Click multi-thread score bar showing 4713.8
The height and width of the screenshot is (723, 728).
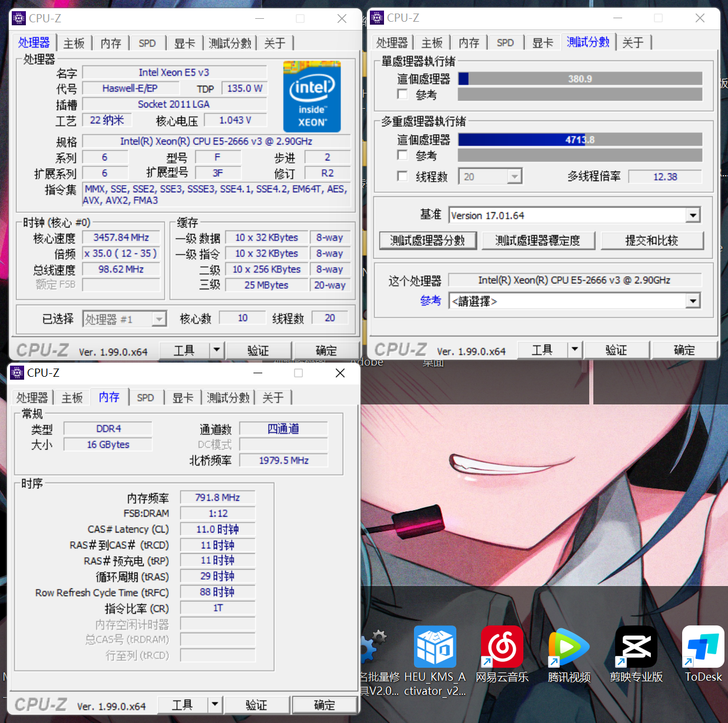(580, 140)
